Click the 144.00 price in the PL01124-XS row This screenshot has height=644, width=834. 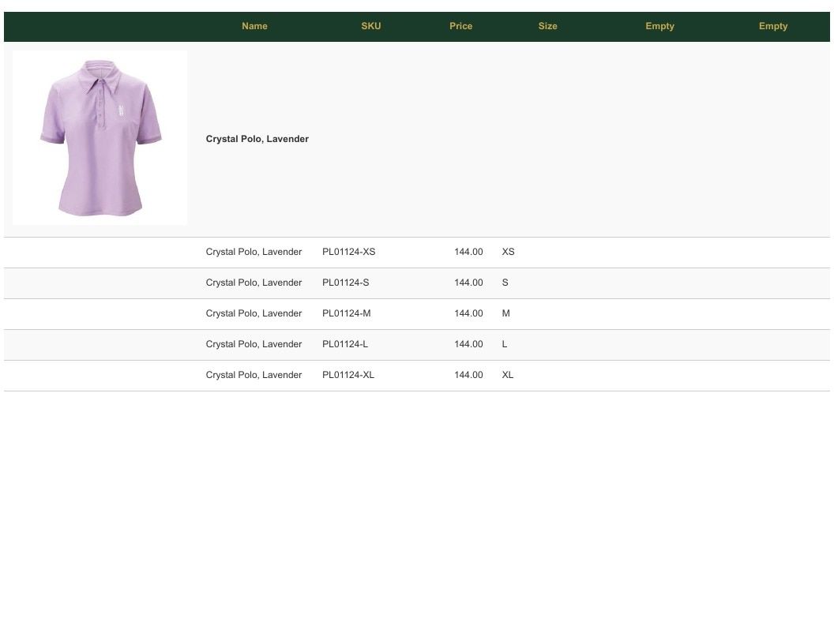[468, 252]
